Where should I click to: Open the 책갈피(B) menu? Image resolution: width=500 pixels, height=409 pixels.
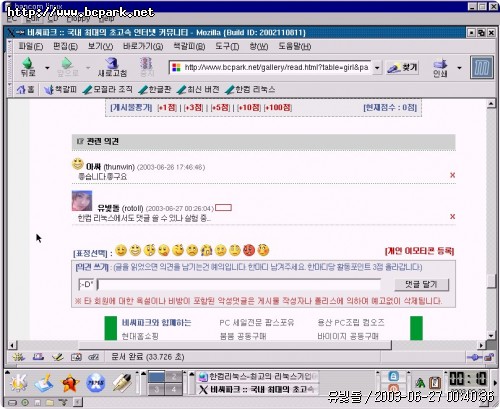point(189,46)
